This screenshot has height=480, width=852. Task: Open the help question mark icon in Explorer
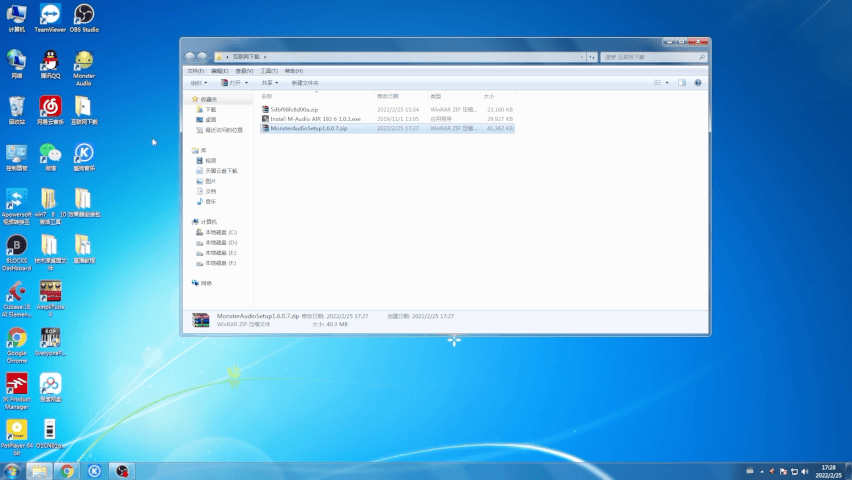(x=698, y=83)
